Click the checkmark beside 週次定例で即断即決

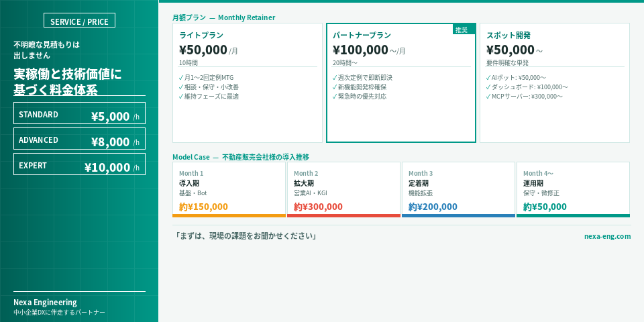335,78
